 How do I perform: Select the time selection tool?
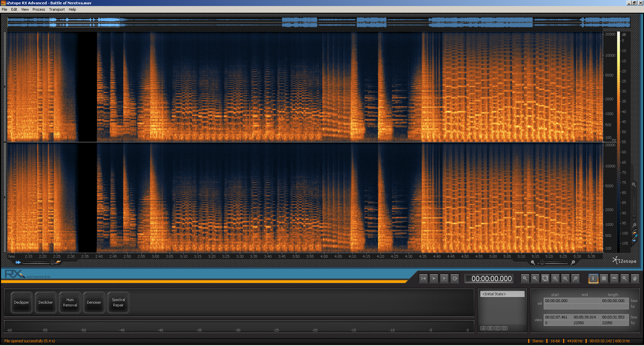(x=593, y=279)
